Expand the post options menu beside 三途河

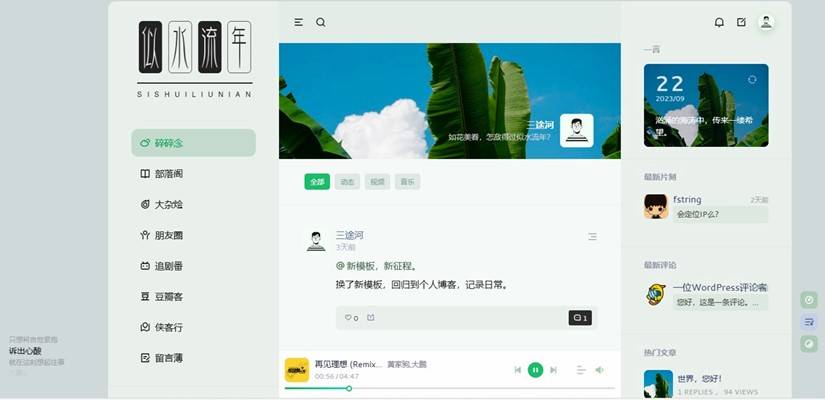click(592, 237)
